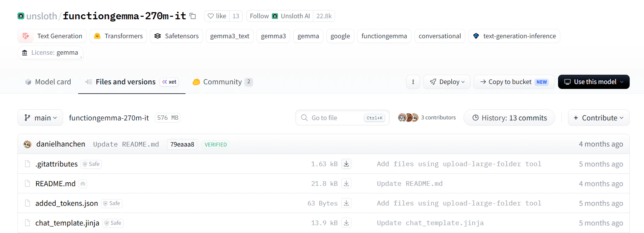This screenshot has height=233, width=644.
Task: Open the chat_template.jinja file
Action: tap(67, 223)
